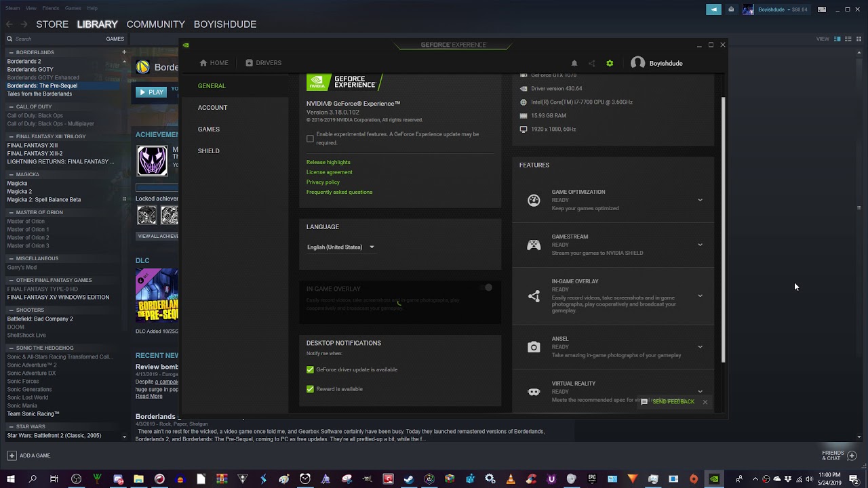Viewport: 868px width, 488px height.
Task: Click the NVIDIA GeForce icon in the taskbar
Action: [x=714, y=479]
